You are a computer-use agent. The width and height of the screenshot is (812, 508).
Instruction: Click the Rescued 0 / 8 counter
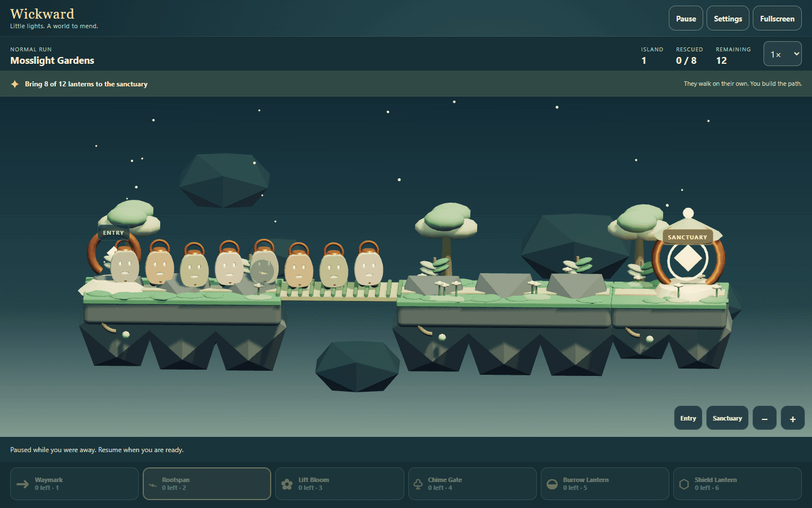pyautogui.click(x=690, y=55)
